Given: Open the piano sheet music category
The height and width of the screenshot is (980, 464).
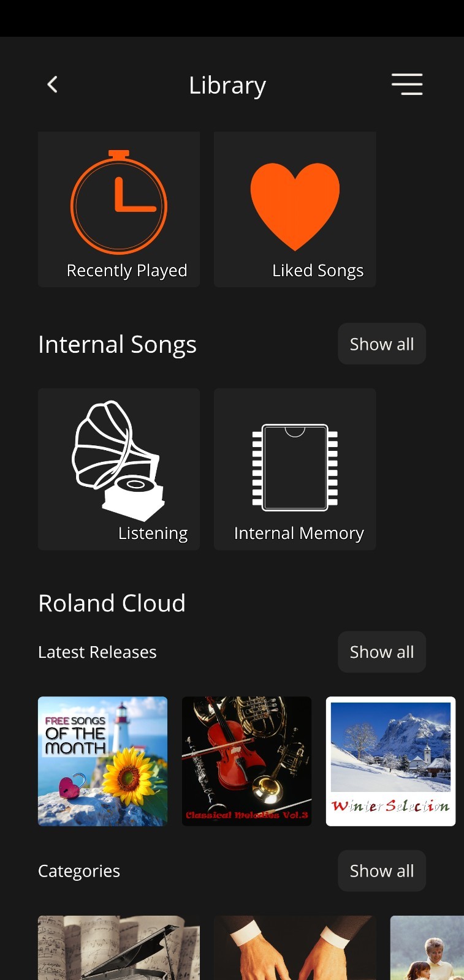Looking at the screenshot, I should point(119,948).
